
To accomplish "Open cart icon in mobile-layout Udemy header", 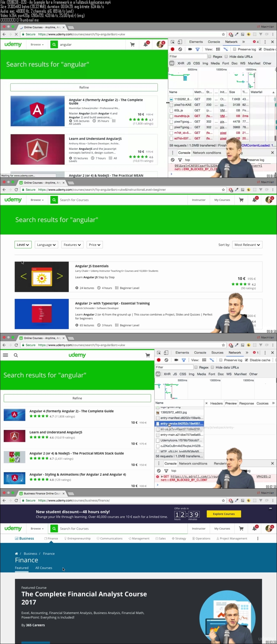I will pyautogui.click(x=148, y=355).
